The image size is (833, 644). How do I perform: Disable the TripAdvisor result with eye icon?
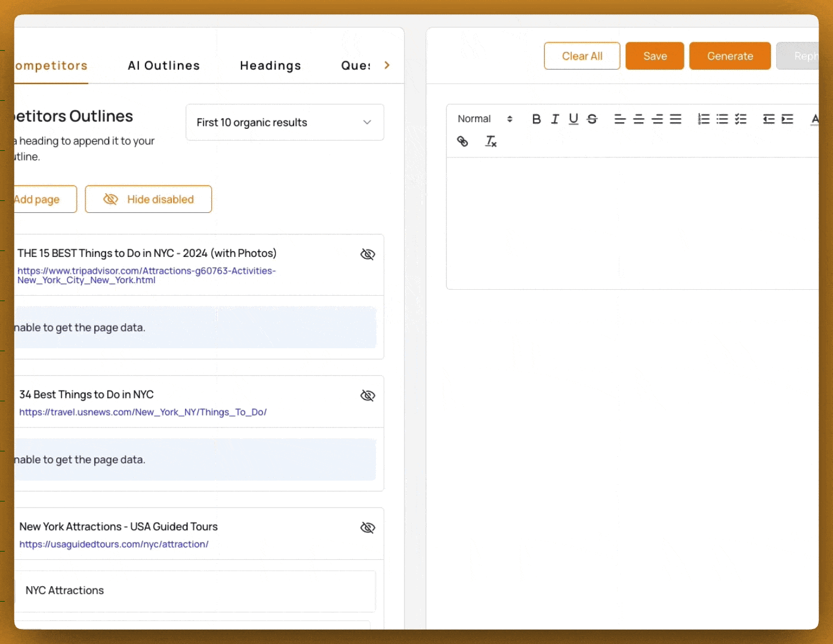point(368,255)
